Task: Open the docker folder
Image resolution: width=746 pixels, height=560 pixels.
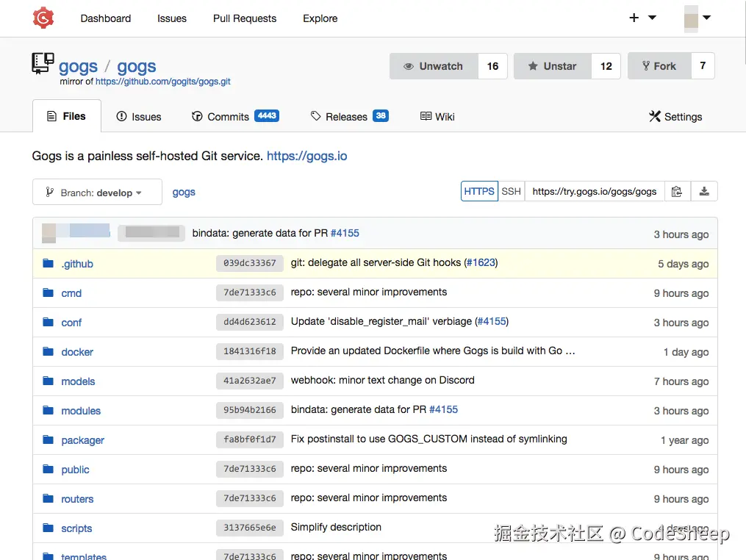Action: [77, 352]
